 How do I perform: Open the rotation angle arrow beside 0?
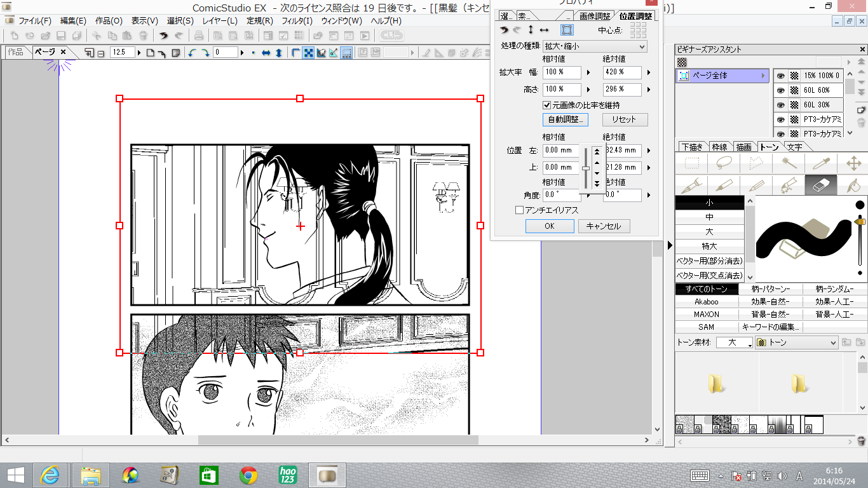coord(242,53)
